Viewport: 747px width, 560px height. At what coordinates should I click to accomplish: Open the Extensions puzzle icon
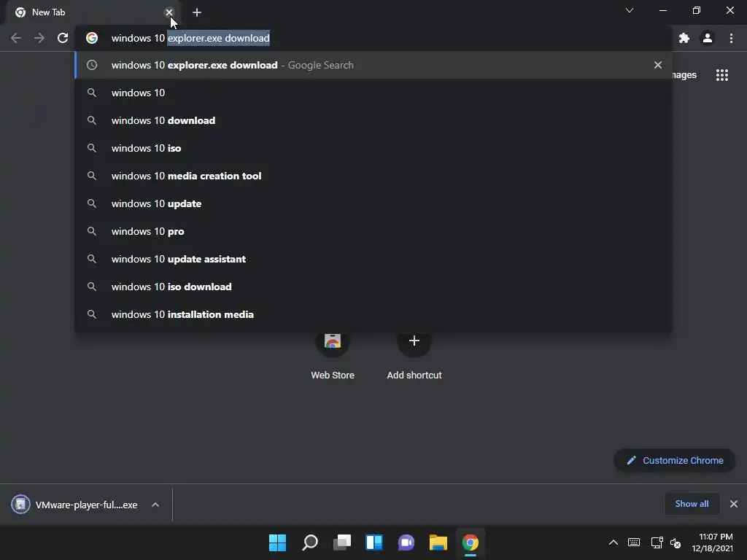tap(684, 38)
